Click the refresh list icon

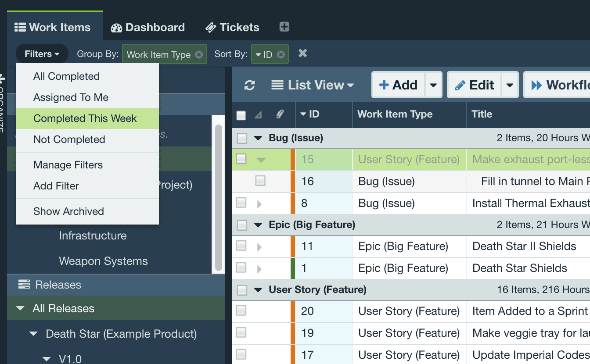point(249,85)
